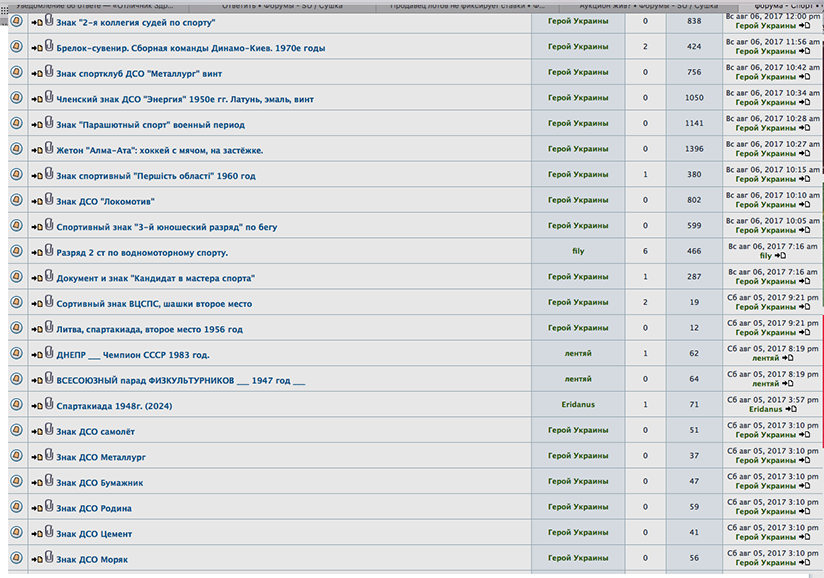Click topic status icon for "Брелок-сувенир" row
This screenshot has height=578, width=824.
[15, 47]
